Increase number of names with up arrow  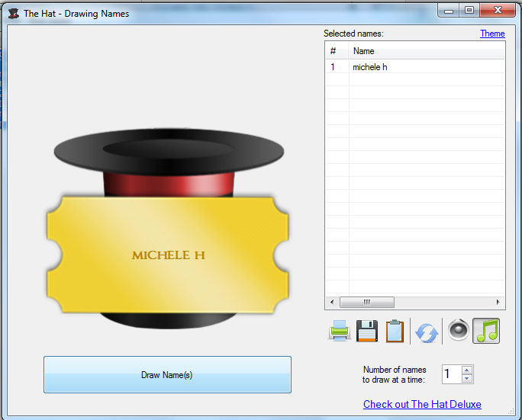[x=467, y=370]
